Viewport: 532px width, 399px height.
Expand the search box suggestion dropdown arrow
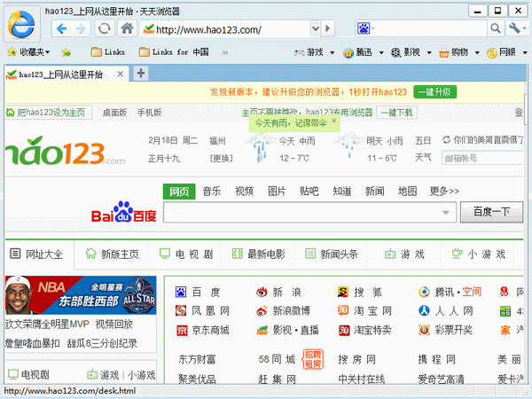coord(446,213)
